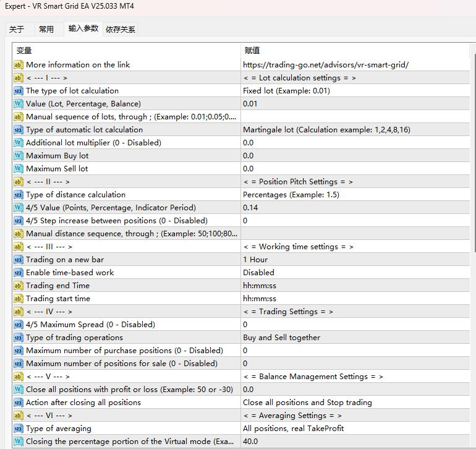Screen dimensions: 476x449
Task: Edit the Additional lot multiplier 0.0 value
Action: click(x=355, y=143)
